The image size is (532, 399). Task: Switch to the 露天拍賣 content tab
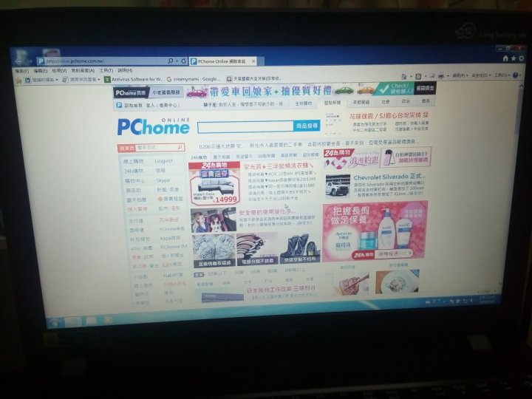(x=222, y=157)
